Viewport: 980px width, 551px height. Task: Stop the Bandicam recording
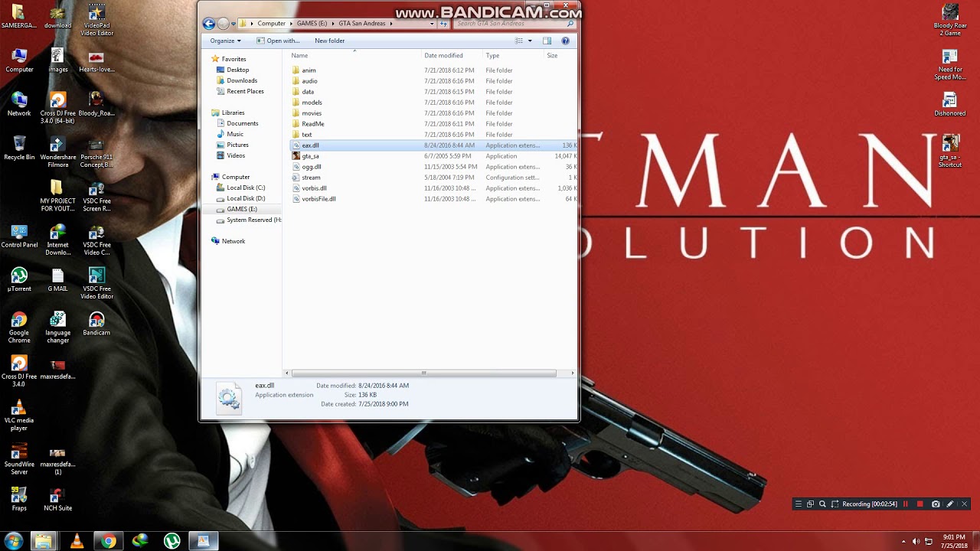[x=920, y=504]
